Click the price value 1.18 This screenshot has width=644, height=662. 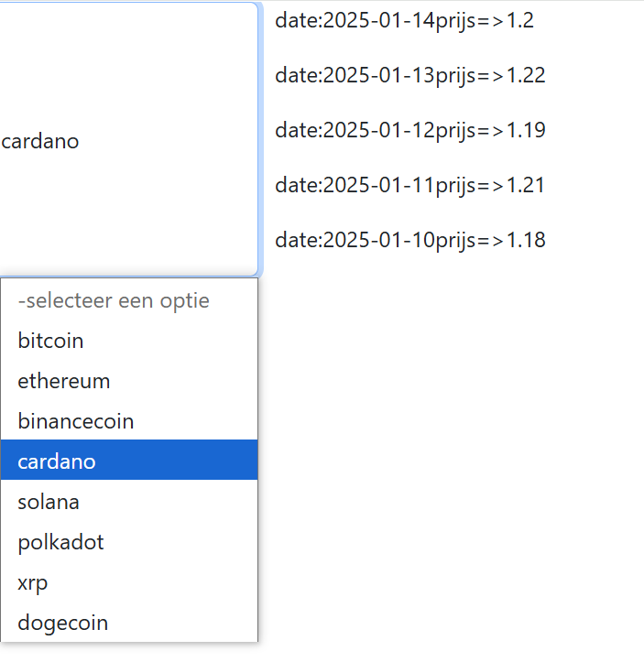526,240
